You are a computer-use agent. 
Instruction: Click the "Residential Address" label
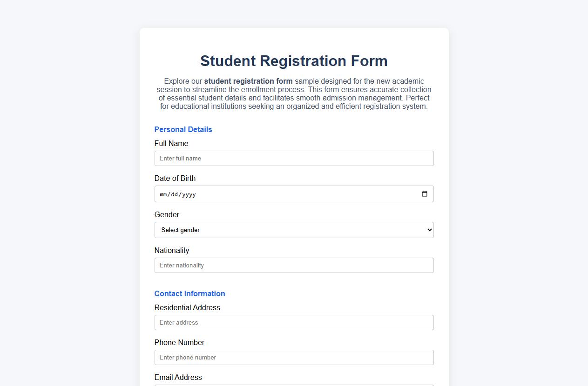click(x=187, y=307)
